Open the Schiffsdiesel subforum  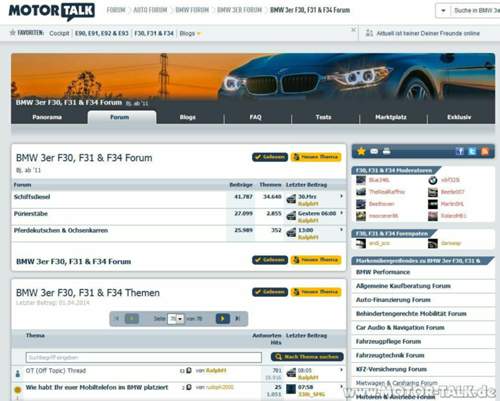point(32,197)
